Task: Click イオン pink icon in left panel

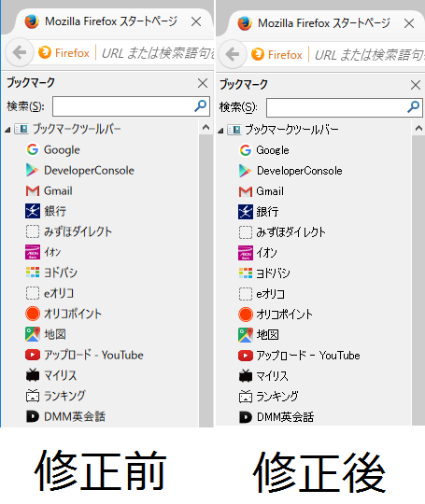Action: (33, 252)
